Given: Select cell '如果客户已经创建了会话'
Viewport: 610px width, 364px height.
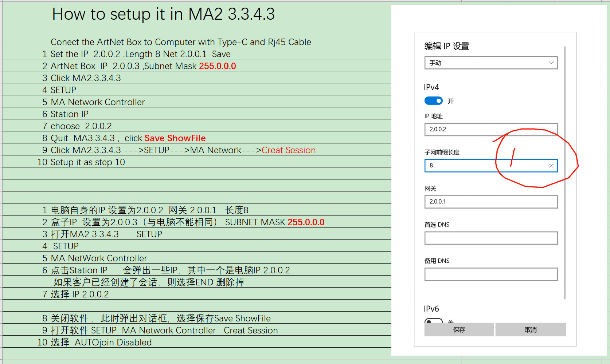Looking at the screenshot, I should [220, 282].
